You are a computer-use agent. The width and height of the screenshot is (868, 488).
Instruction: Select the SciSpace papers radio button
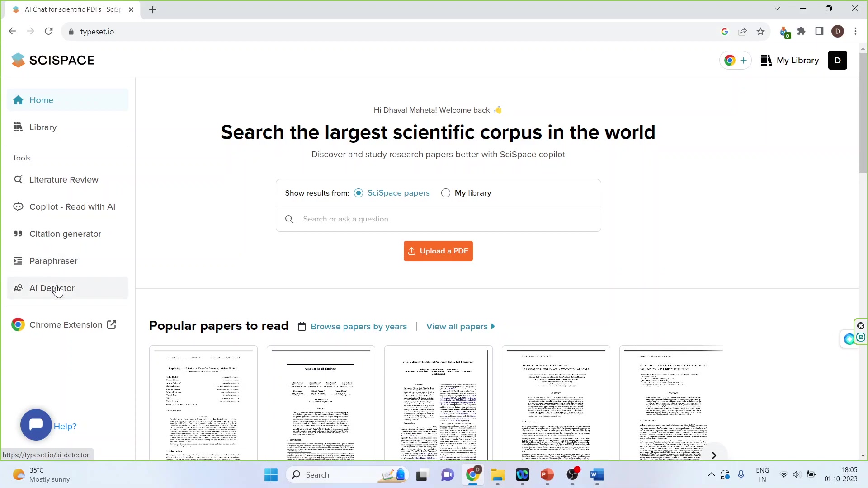359,193
